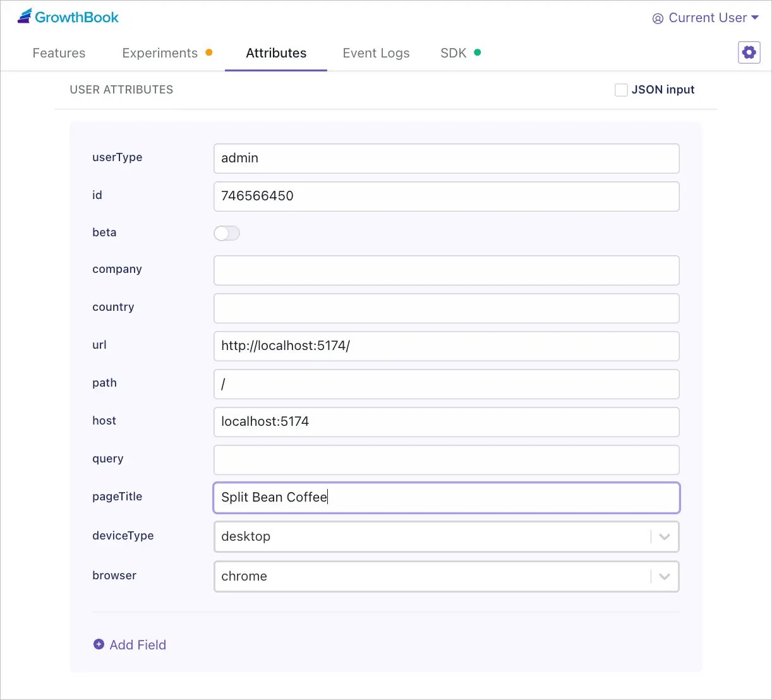Focus the empty query field
772x700 pixels.
pyautogui.click(x=447, y=460)
